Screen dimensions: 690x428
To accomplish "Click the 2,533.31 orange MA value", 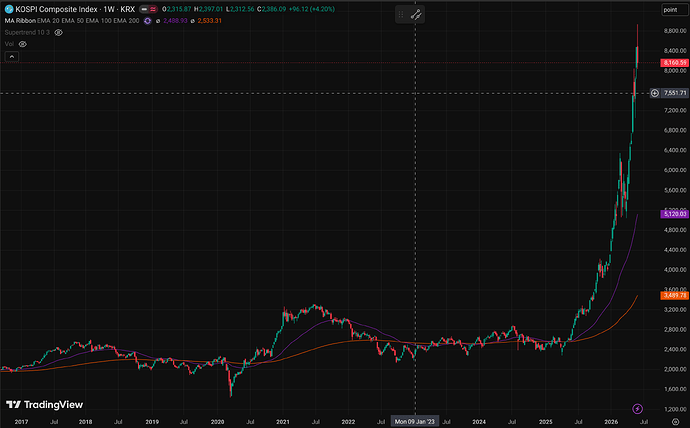I will click(x=209, y=21).
